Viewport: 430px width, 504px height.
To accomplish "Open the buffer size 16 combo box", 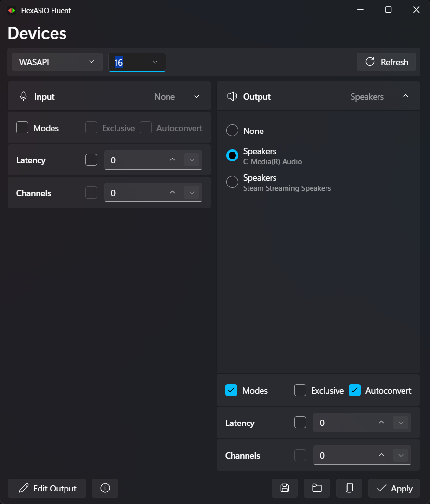I will 137,62.
